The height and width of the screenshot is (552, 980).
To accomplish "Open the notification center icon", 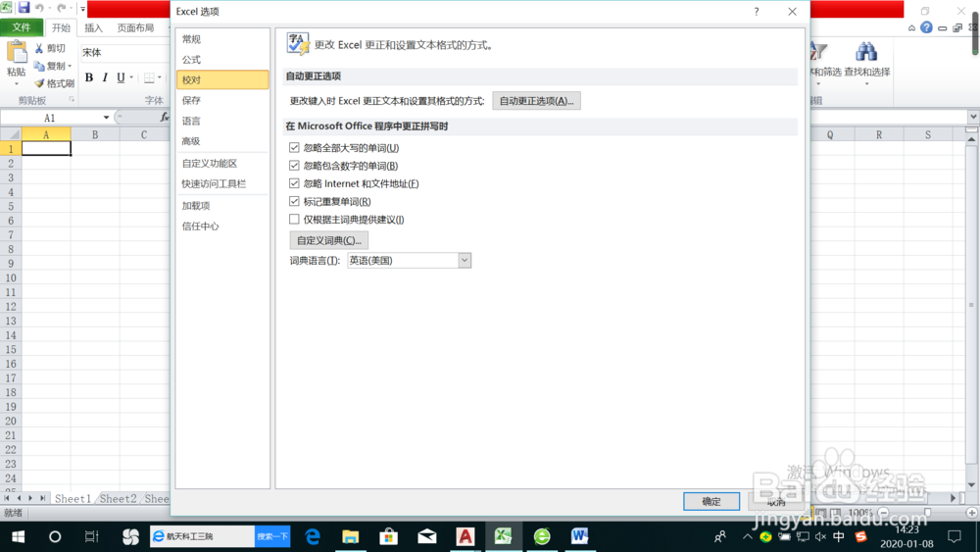I will [955, 536].
